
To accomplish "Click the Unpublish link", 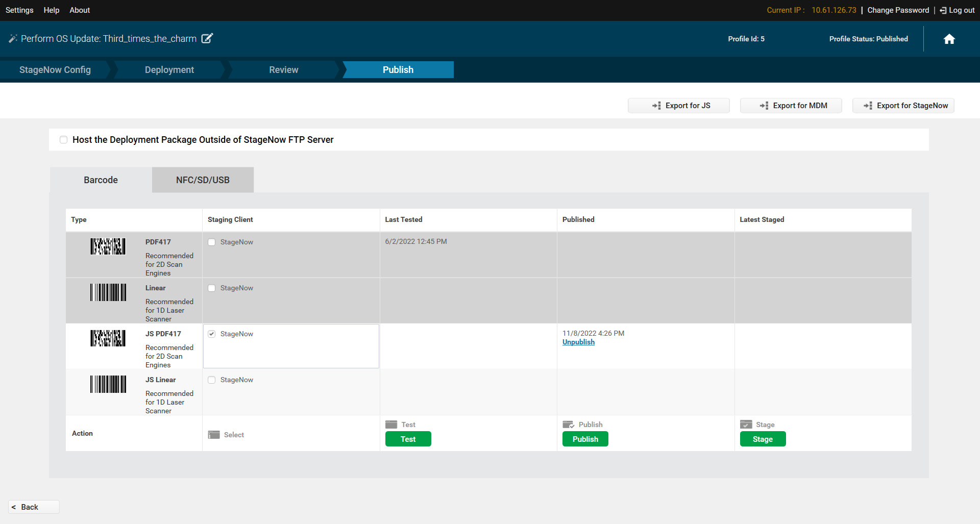I will click(578, 342).
